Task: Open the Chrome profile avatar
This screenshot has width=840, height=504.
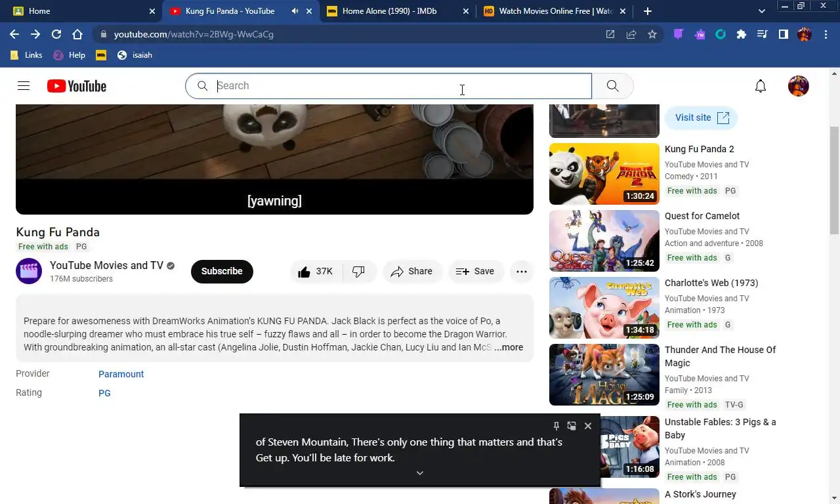Action: 805,34
